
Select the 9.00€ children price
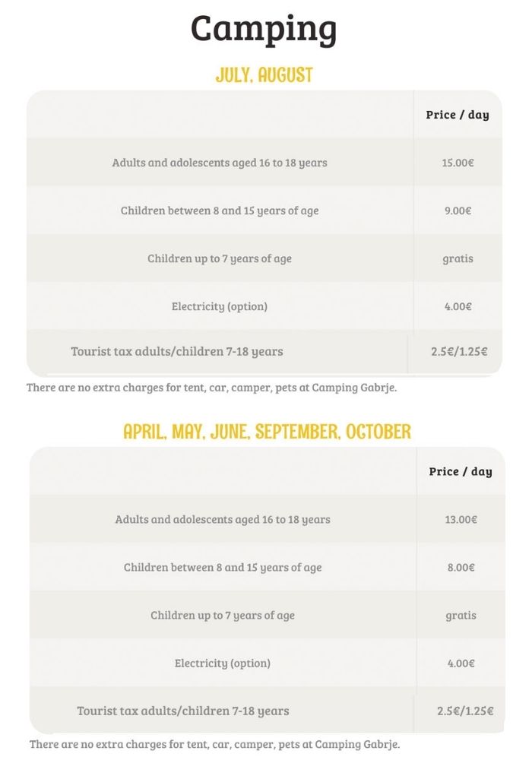pyautogui.click(x=458, y=211)
